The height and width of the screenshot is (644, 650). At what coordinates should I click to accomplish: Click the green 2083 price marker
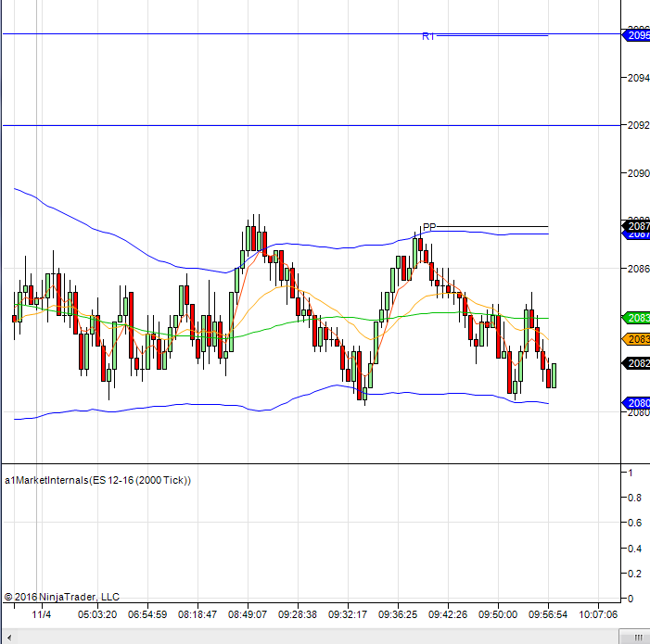click(636, 318)
